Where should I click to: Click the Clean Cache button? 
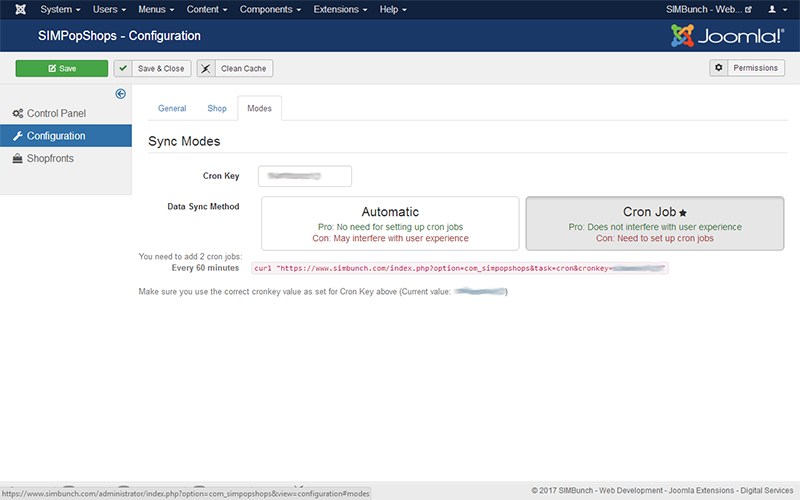[235, 68]
